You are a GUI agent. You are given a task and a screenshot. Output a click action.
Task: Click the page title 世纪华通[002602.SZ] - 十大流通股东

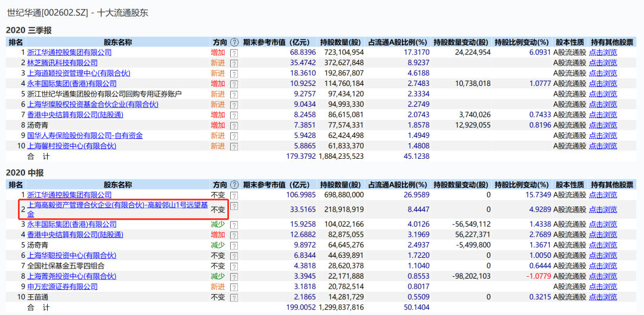pos(78,13)
